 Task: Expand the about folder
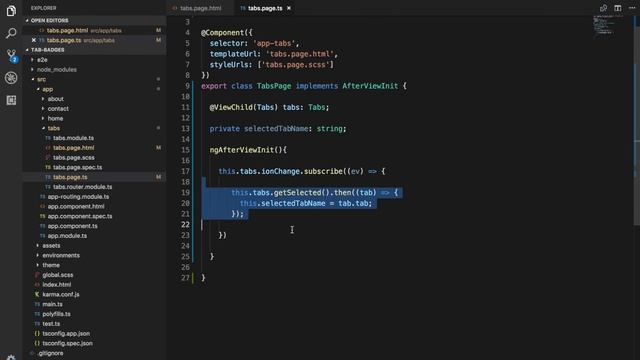tap(56, 99)
